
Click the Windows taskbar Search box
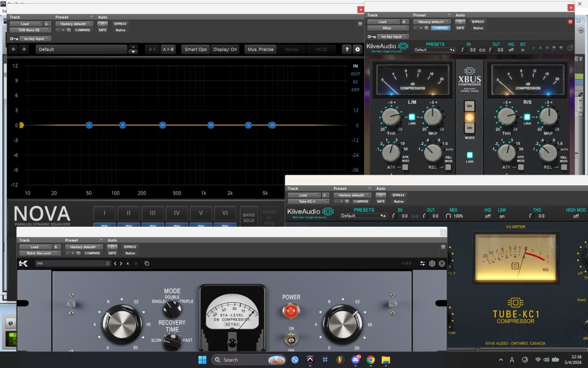tap(249, 360)
